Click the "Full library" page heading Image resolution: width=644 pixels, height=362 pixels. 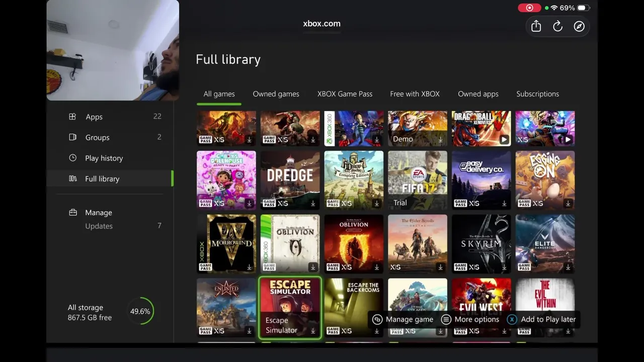click(x=228, y=59)
